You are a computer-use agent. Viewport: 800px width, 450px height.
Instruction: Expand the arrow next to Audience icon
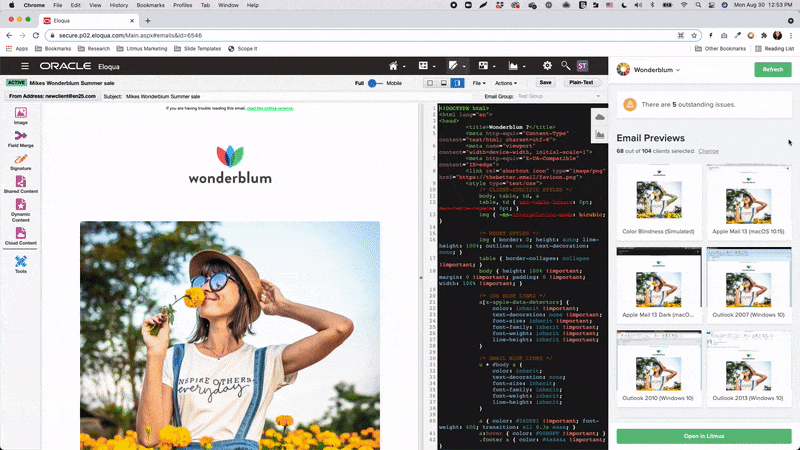point(494,66)
